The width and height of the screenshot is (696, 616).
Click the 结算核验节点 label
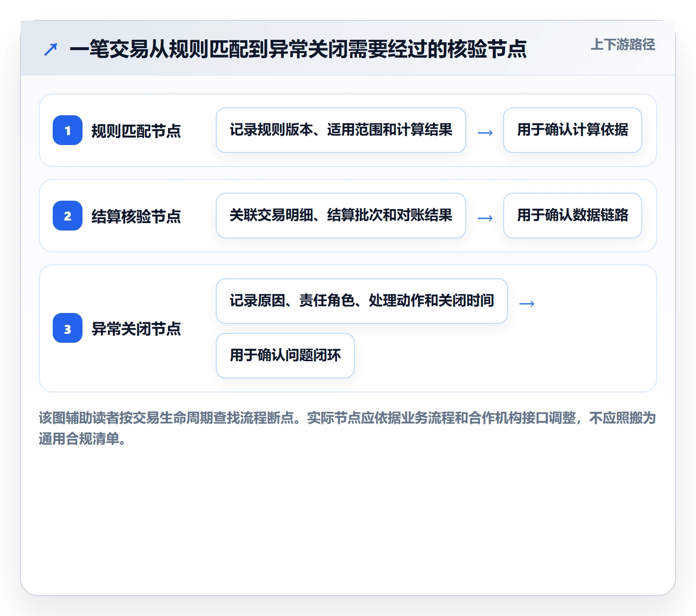pos(136,216)
